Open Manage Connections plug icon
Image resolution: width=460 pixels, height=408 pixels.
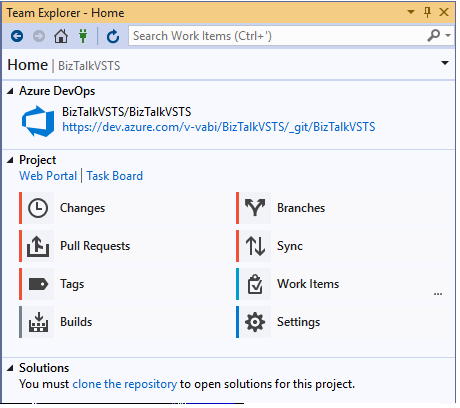83,36
